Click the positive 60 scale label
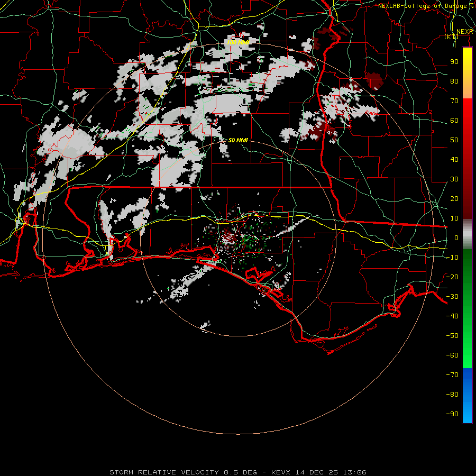476x476 pixels. 454,120
